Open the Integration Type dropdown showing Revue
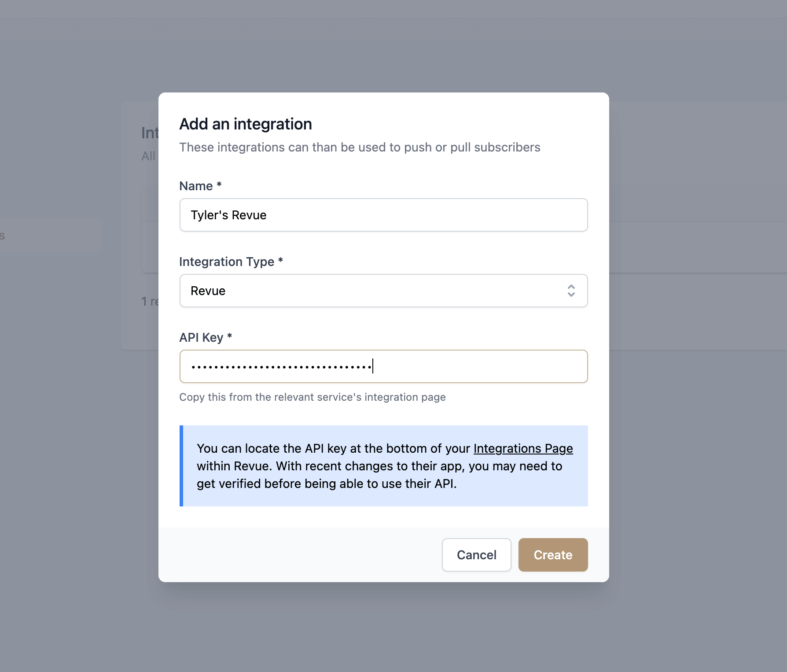The width and height of the screenshot is (787, 672). pyautogui.click(x=383, y=291)
